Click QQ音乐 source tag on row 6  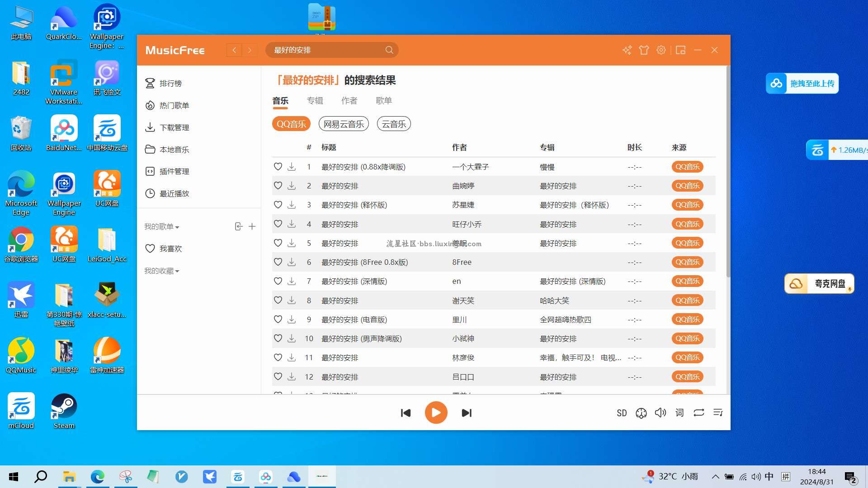pos(687,262)
